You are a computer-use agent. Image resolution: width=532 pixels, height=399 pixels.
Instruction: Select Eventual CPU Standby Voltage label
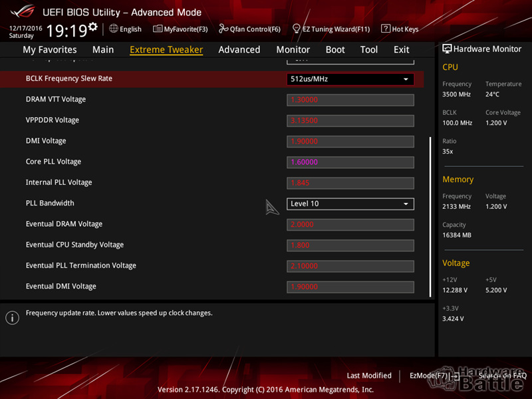[74, 245]
